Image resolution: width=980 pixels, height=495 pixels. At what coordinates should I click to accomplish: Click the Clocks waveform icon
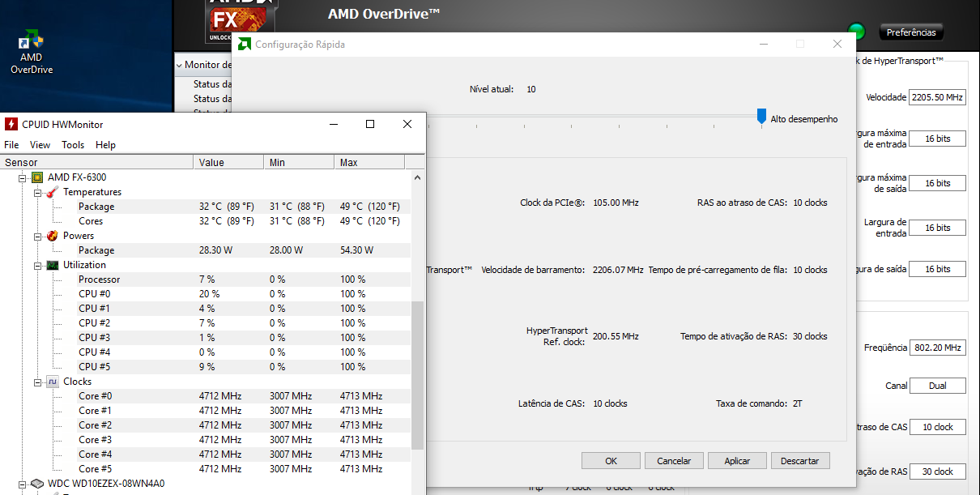52,382
